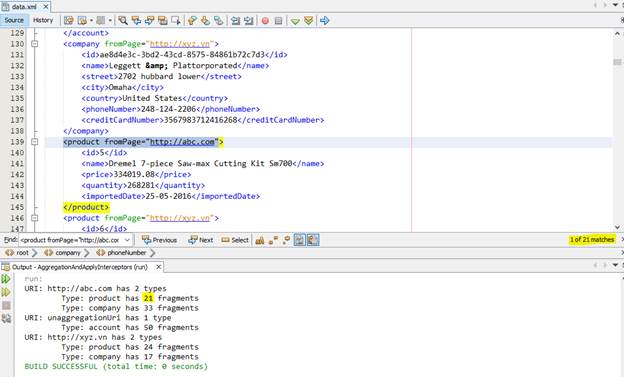Select the phoneNumber breadcrumb element

pos(121,253)
